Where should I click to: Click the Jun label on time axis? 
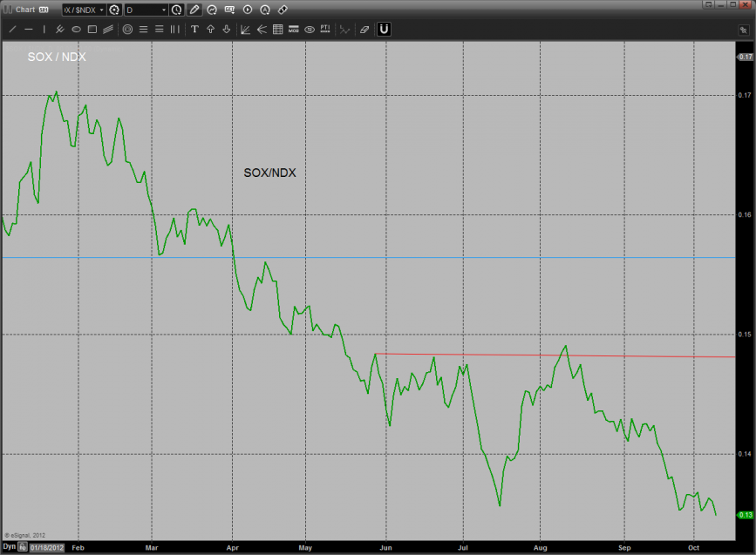385,548
